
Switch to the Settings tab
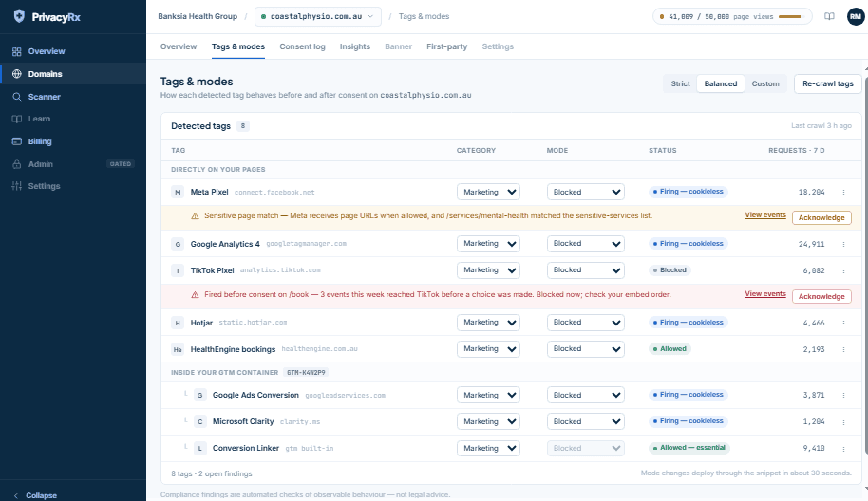(x=498, y=47)
